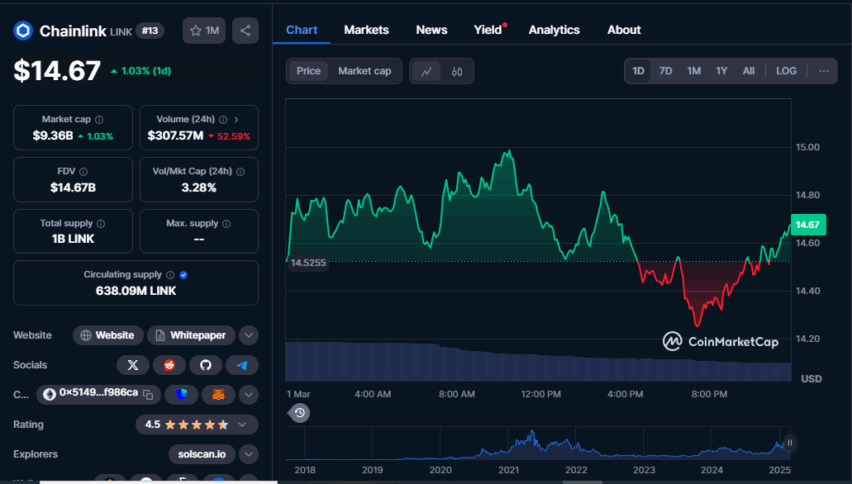Viewport: 852px width, 484px height.
Task: Switch to candlestick chart view
Action: 457,71
